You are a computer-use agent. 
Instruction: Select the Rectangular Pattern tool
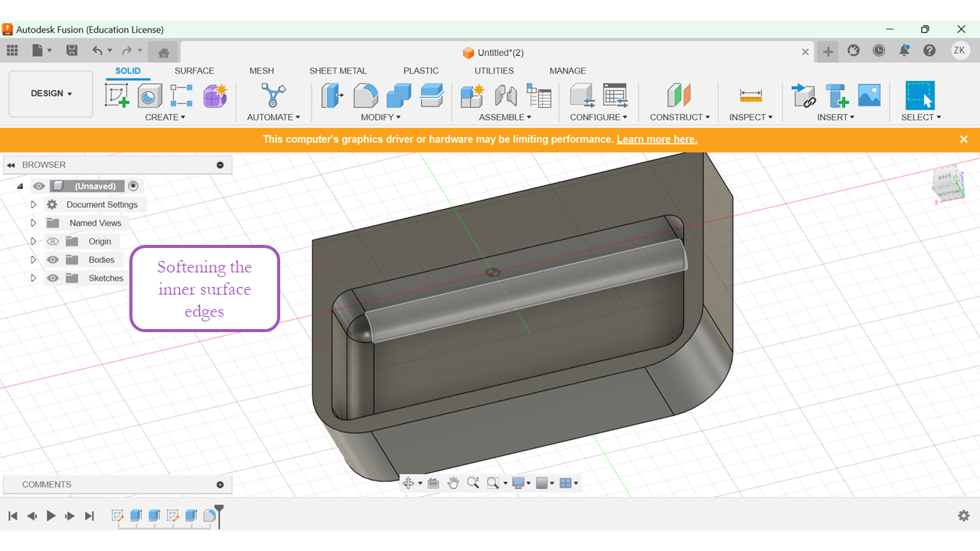click(181, 96)
